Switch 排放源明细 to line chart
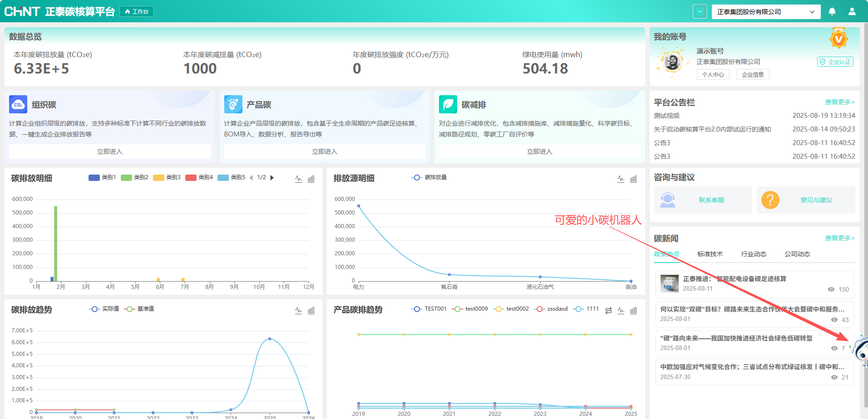This screenshot has width=868, height=419. click(x=621, y=179)
